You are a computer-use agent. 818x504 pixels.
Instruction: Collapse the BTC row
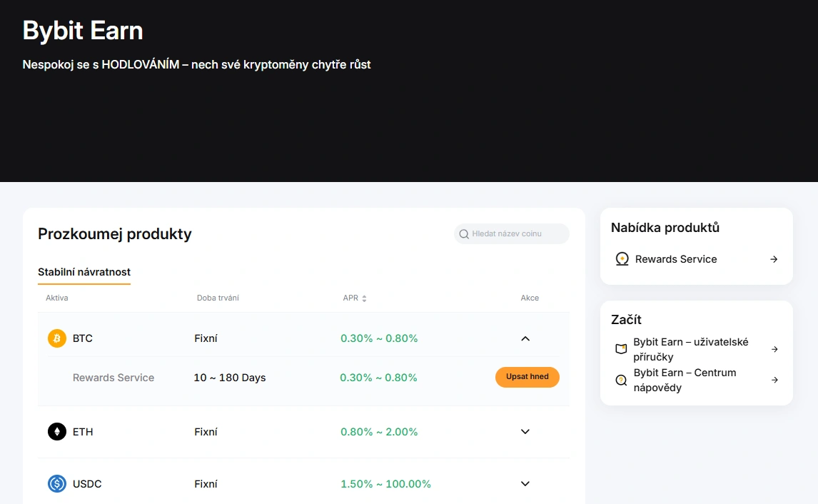coord(525,338)
